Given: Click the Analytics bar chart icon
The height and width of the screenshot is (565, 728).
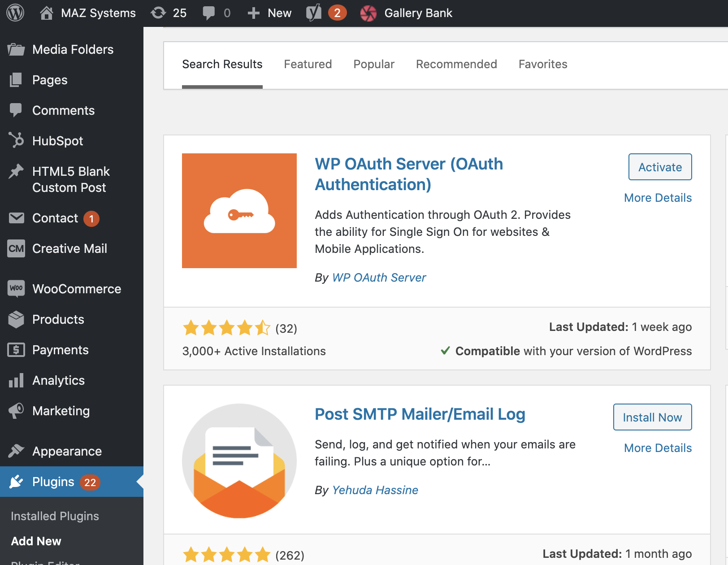Looking at the screenshot, I should pos(16,380).
